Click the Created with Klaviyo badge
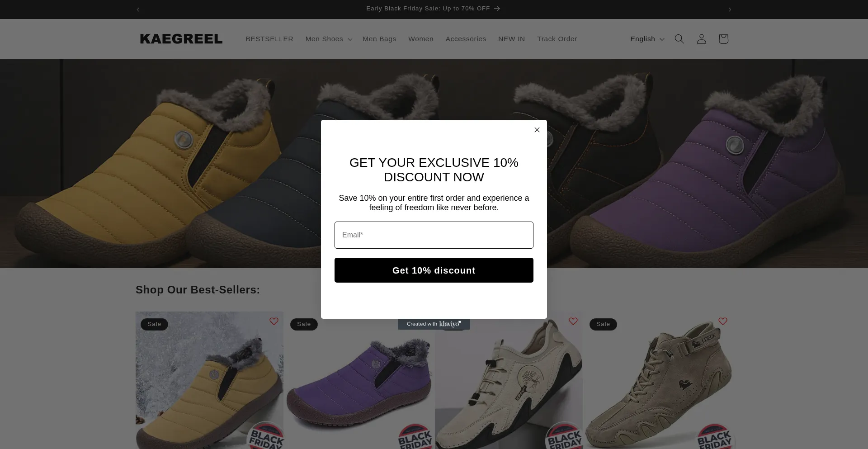The width and height of the screenshot is (868, 449). pyautogui.click(x=434, y=324)
